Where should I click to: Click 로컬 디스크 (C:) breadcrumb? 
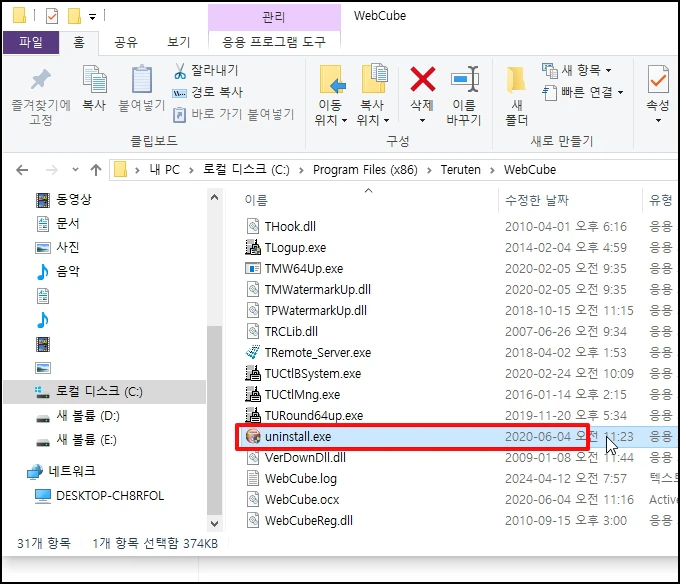[246, 170]
